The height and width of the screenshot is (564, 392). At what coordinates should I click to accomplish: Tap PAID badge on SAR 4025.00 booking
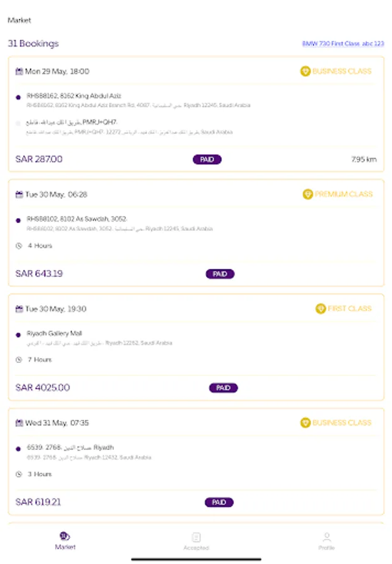223,388
